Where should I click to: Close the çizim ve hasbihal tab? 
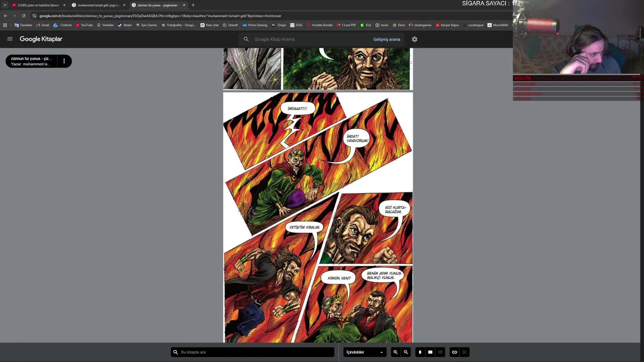tap(64, 5)
